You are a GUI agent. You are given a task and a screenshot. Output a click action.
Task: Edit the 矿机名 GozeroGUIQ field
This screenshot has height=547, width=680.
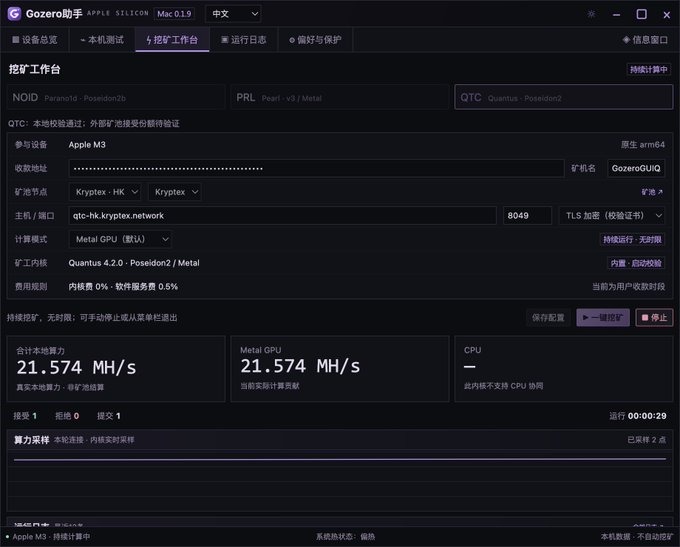point(636,168)
